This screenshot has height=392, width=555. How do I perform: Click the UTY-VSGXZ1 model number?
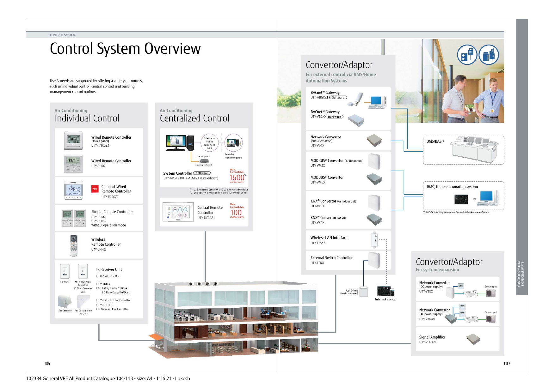click(x=428, y=342)
